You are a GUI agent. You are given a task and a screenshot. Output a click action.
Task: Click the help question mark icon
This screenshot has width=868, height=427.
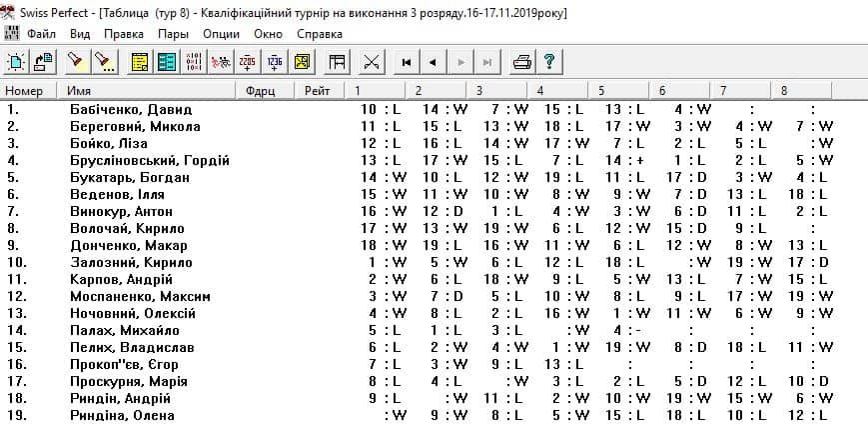click(x=548, y=62)
